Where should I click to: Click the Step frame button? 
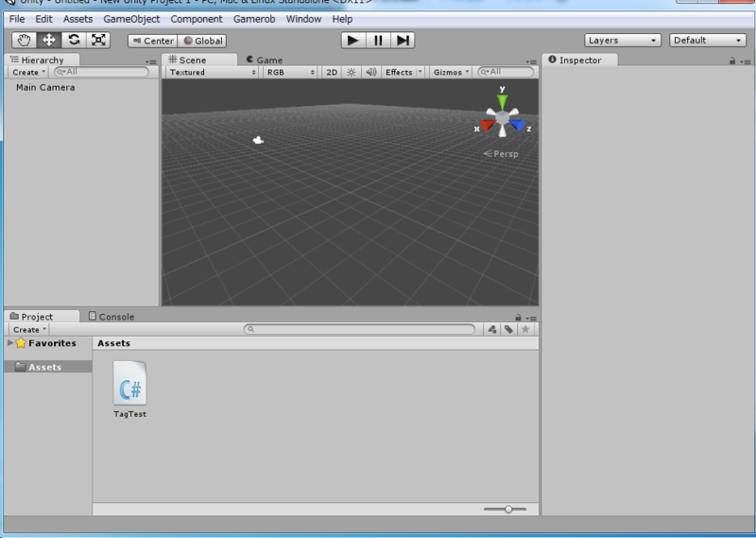click(x=403, y=41)
